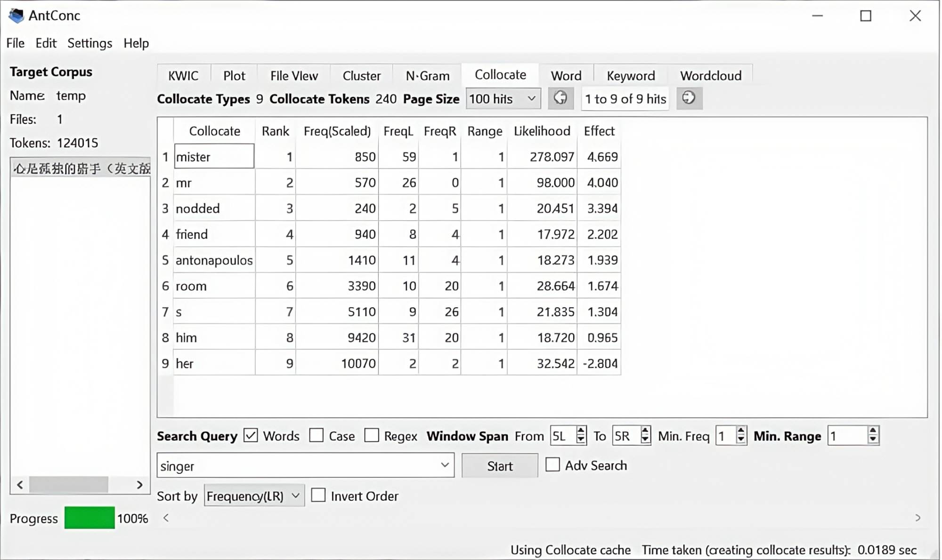Screen dimensions: 942x560
Task: Click the AntConc application logo icon
Action: tap(16, 16)
